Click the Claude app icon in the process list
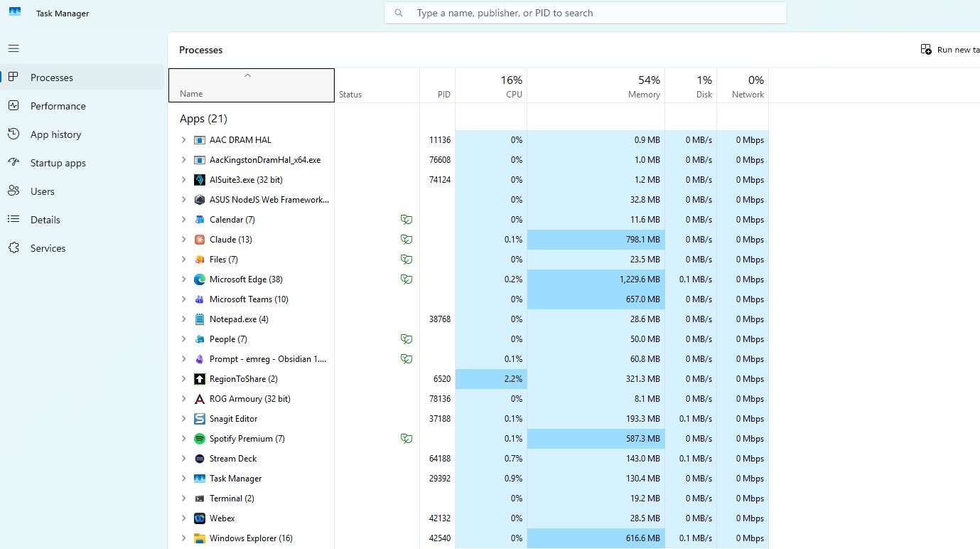The height and width of the screenshot is (549, 980). pyautogui.click(x=200, y=240)
